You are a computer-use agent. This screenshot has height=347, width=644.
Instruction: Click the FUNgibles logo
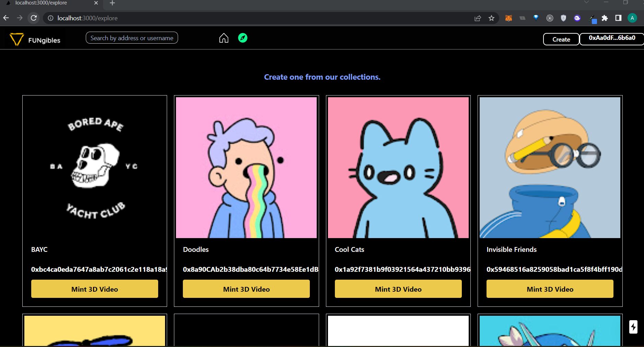[35, 40]
